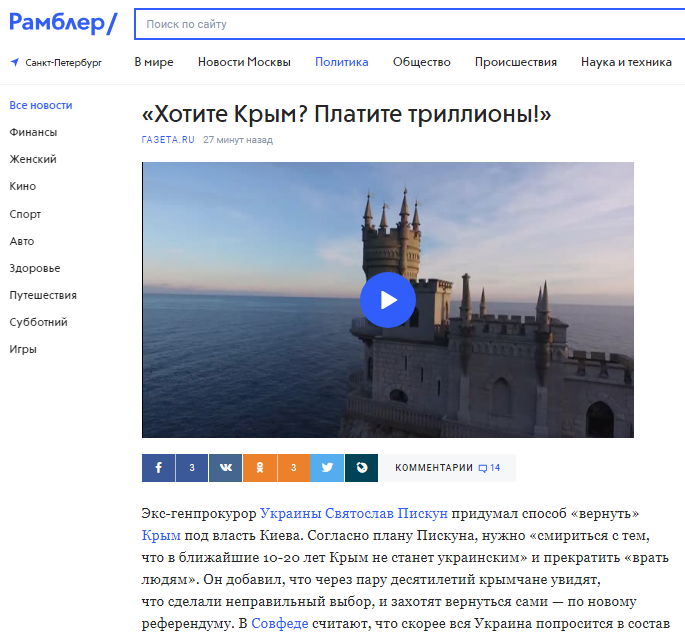Screen dimensions: 685x634
Task: Open the Политика tab
Action: pyautogui.click(x=342, y=62)
